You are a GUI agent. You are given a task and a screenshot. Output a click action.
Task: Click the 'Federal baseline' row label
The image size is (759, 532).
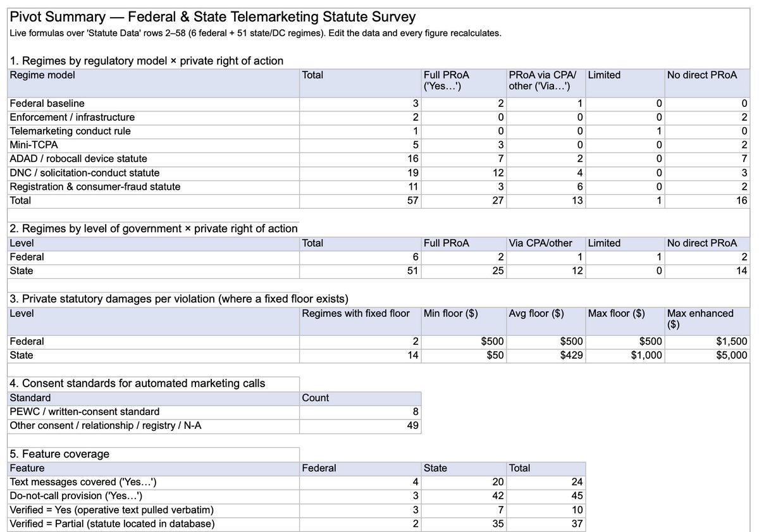point(154,103)
